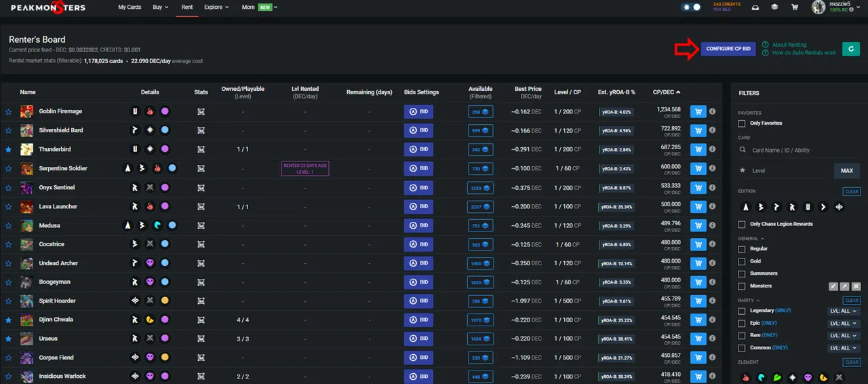Viewport: 868px width, 384px height.
Task: Open the packs cube icon in header
Action: click(x=774, y=7)
